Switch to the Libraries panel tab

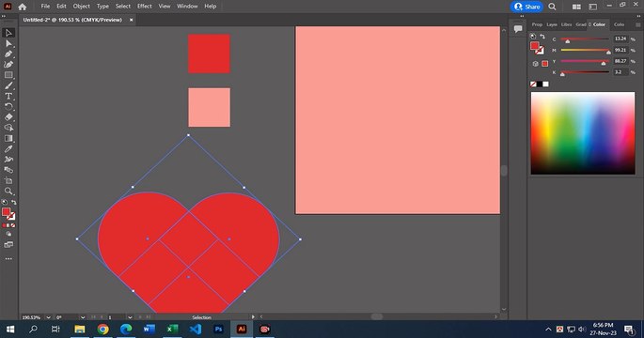(x=566, y=24)
